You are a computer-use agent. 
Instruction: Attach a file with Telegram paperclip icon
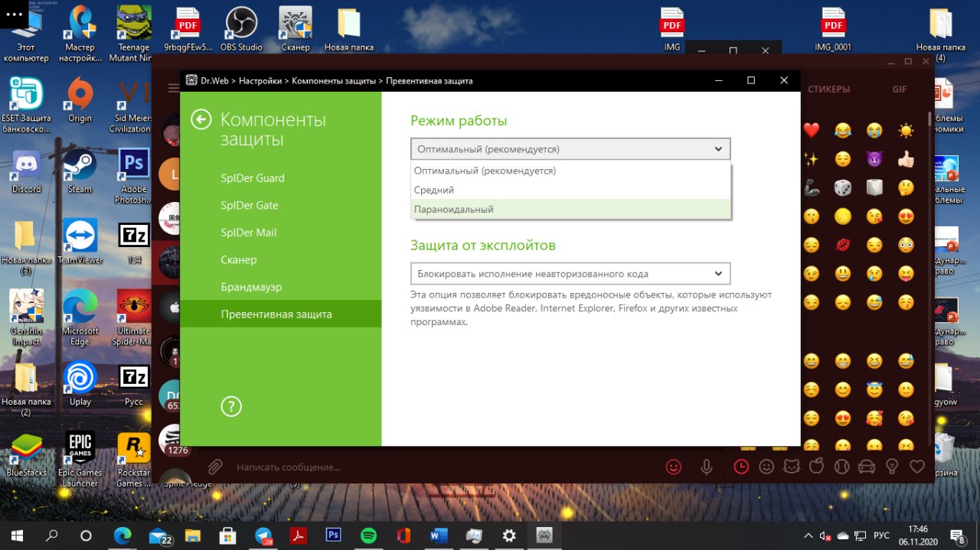click(x=215, y=467)
